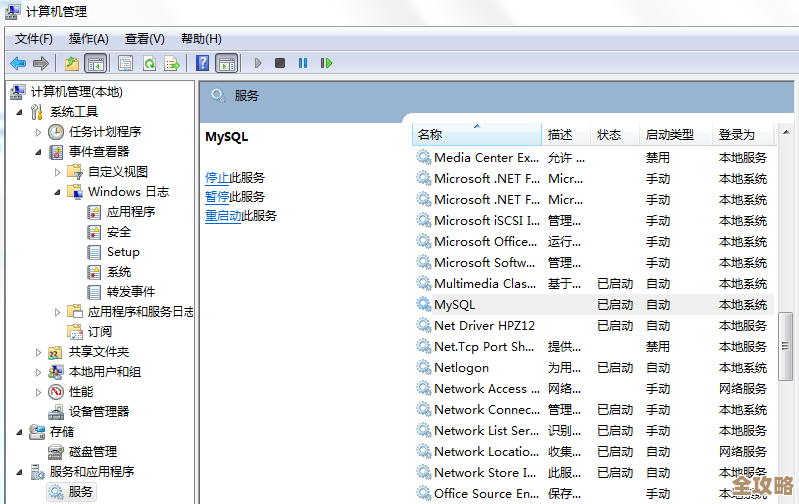Collapse the 服务和应用程序 node

point(19,472)
